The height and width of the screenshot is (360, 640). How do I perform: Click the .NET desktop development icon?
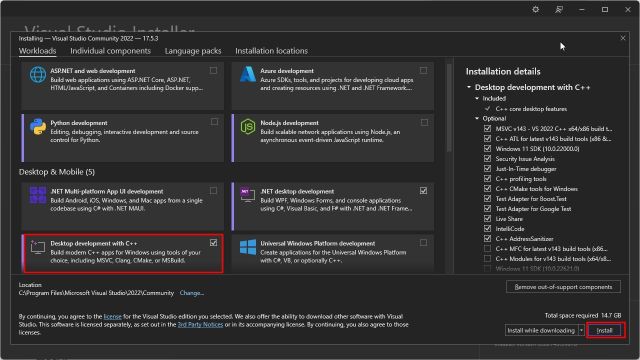tap(248, 194)
